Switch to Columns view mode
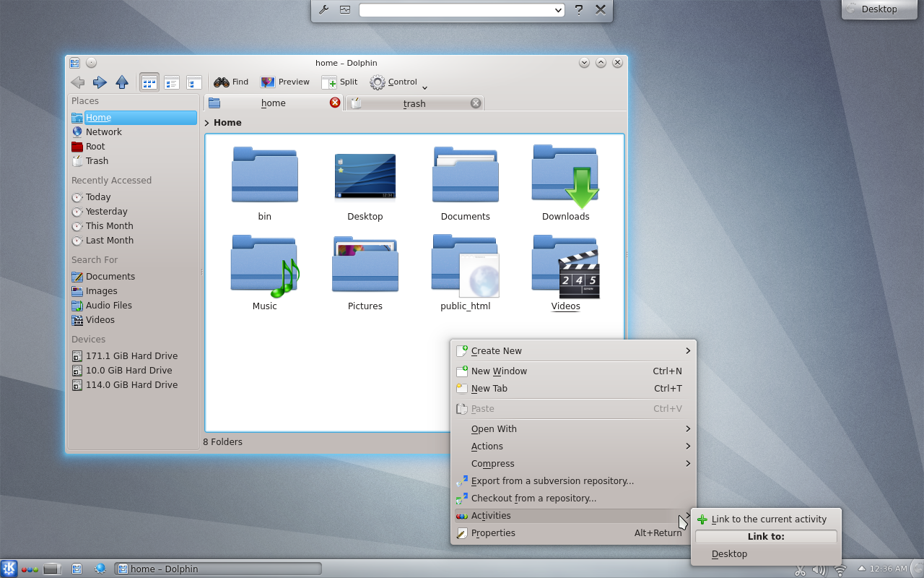The width and height of the screenshot is (924, 578). [193, 82]
